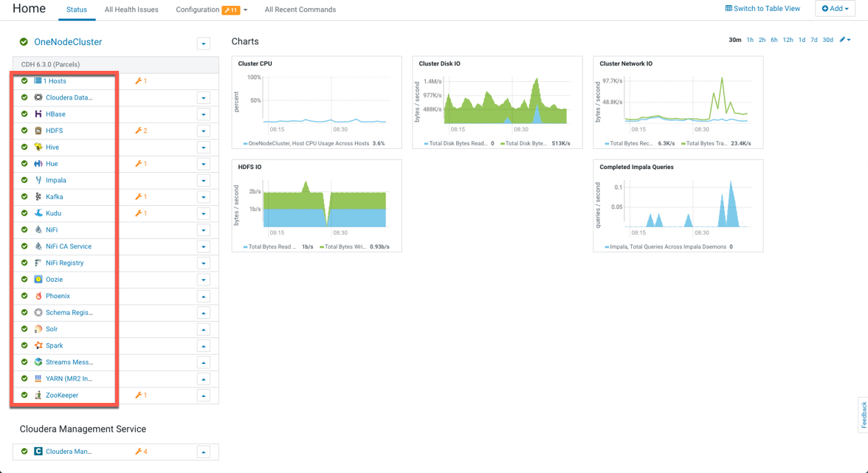Image resolution: width=868 pixels, height=473 pixels.
Task: Click the HBase service icon
Action: pos(38,114)
